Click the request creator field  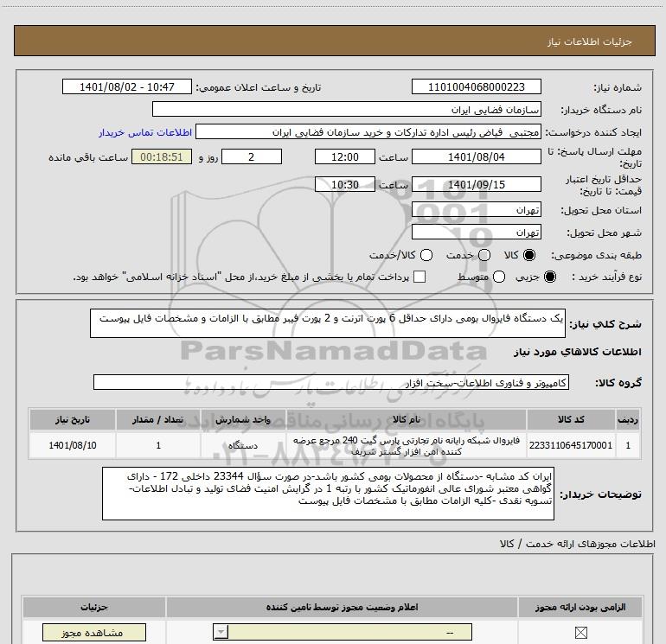tap(368, 131)
